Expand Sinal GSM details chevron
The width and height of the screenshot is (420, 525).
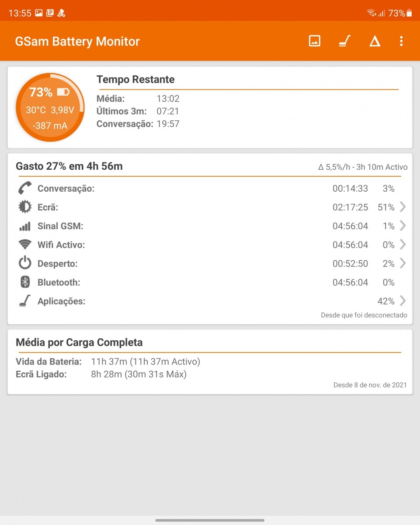click(403, 226)
